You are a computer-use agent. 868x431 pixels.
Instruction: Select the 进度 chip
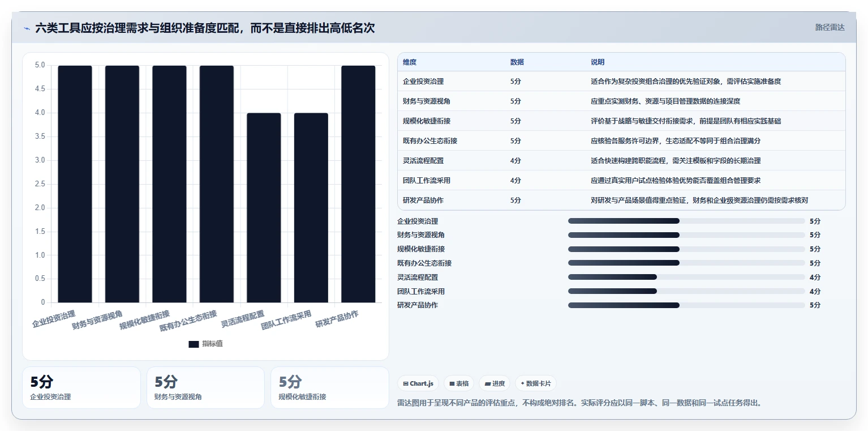click(x=495, y=383)
